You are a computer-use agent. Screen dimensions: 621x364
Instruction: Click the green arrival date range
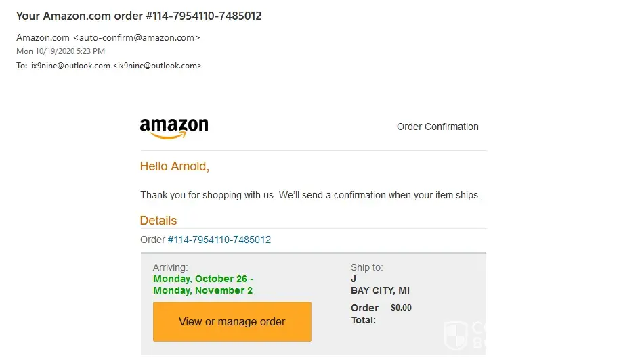point(203,284)
